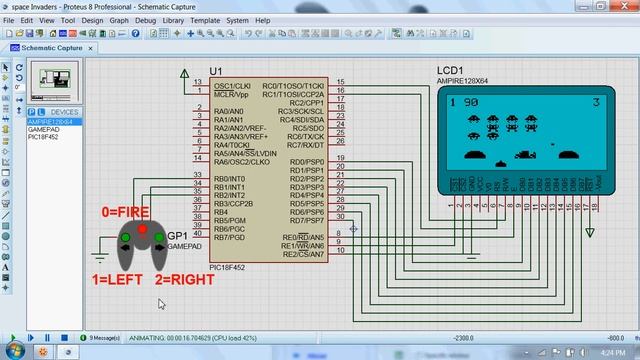
Task: Select the Graph Mode tool
Action: [6, 162]
